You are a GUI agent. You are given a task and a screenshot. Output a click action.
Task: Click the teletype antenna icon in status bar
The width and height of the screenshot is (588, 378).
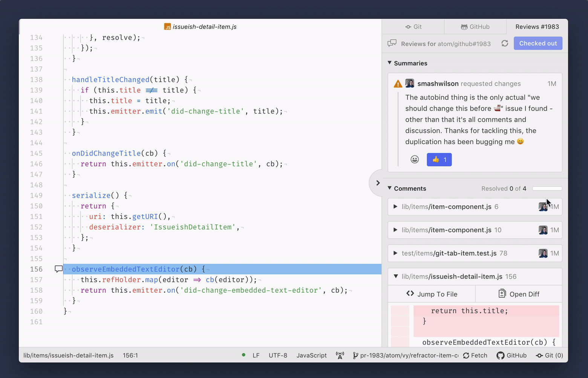(x=340, y=355)
